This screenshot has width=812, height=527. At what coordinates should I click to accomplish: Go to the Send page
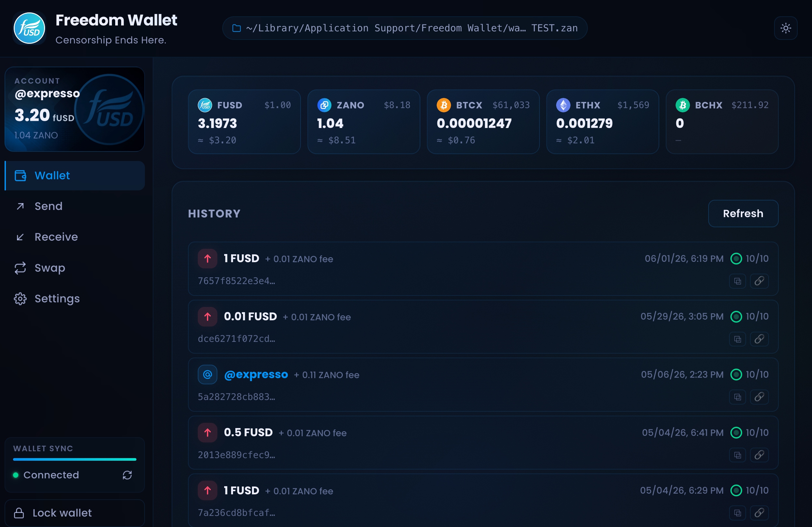[75, 206]
